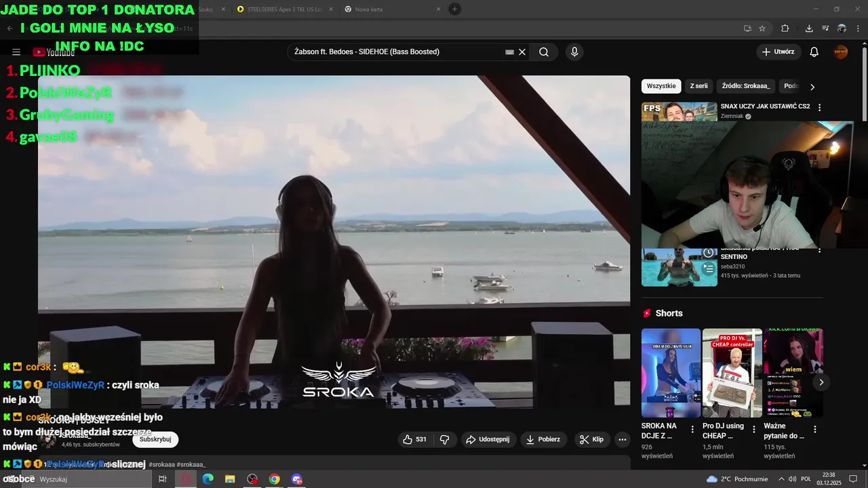Open Chrome downloads
The width and height of the screenshot is (868, 488).
[x=809, y=28]
